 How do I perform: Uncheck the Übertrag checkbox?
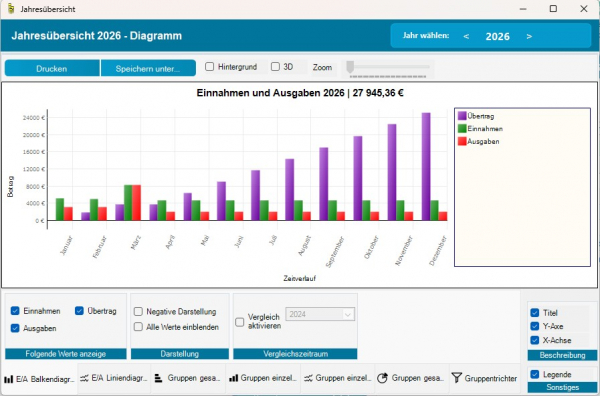coord(79,311)
